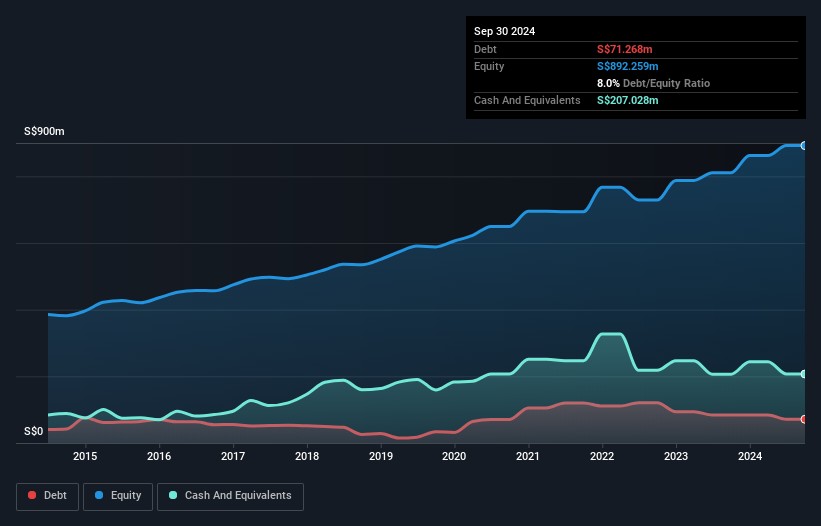Click the blue Equity endpoint marker
The width and height of the screenshot is (821, 526).
[x=804, y=146]
